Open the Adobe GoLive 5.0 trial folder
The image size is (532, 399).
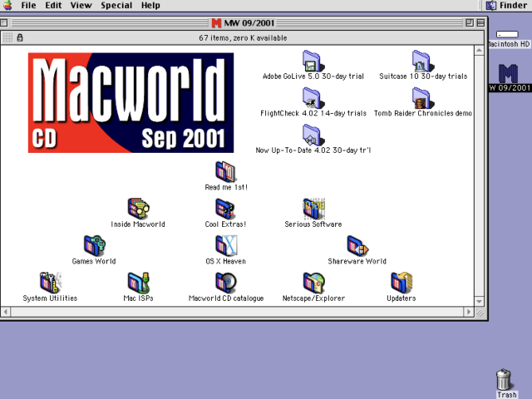click(313, 61)
